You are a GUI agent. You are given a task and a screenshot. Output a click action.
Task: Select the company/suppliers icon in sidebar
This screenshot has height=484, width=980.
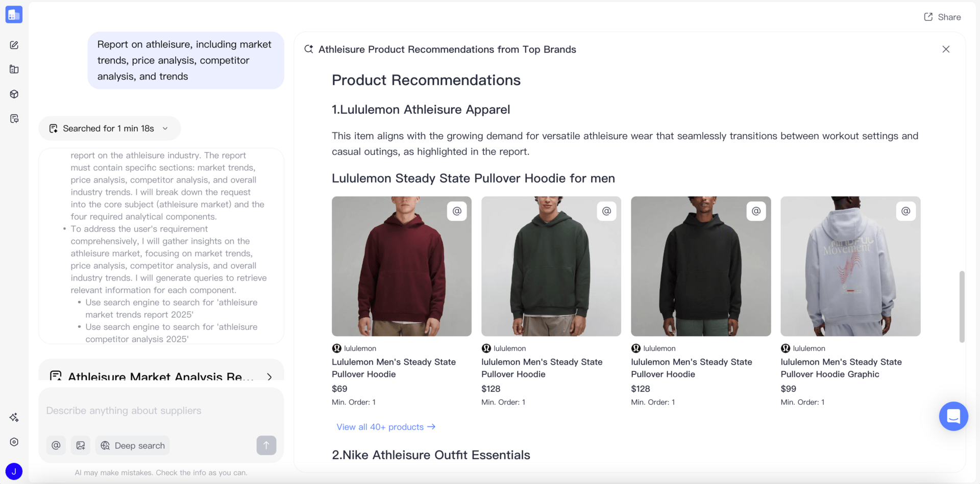click(x=14, y=69)
